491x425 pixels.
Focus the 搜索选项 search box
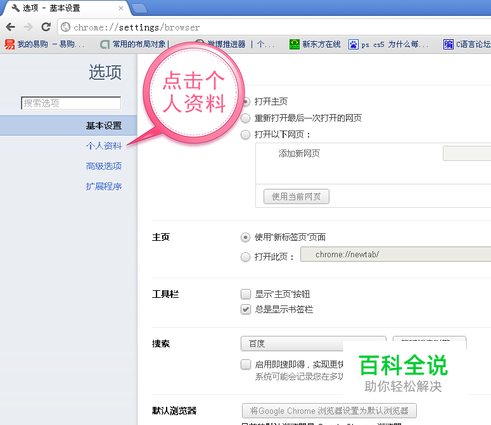pyautogui.click(x=71, y=103)
